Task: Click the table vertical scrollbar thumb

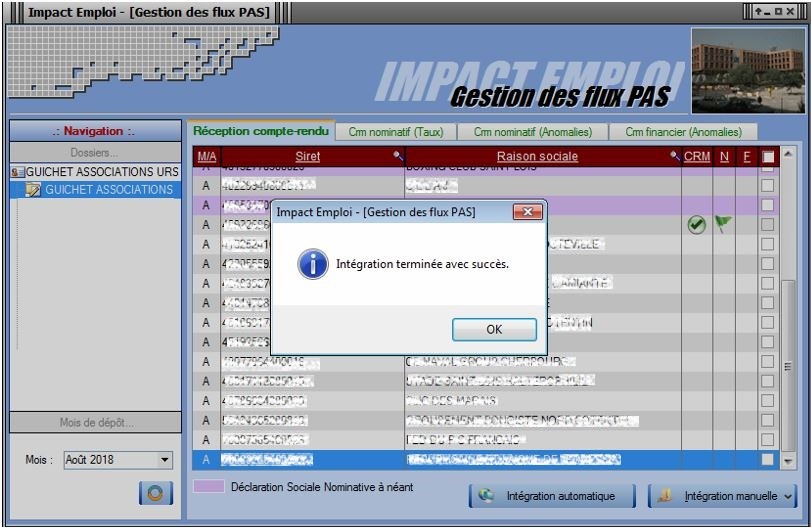Action: [787, 366]
